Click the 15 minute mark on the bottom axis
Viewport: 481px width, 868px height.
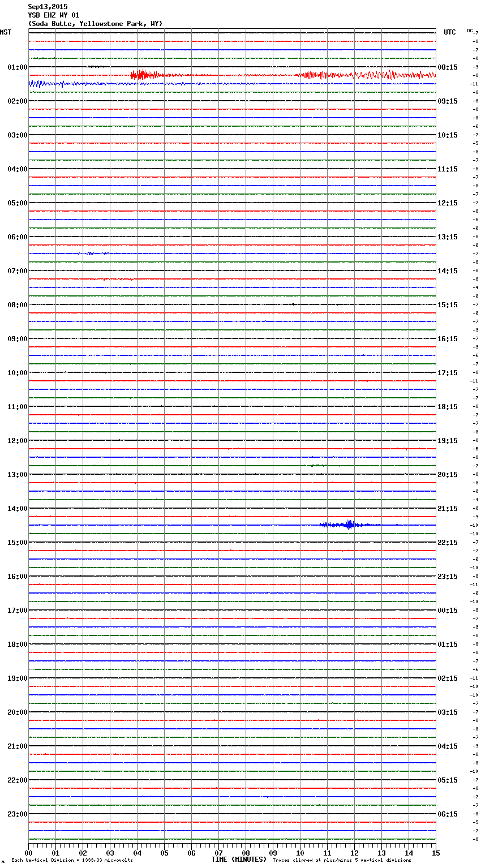point(435,853)
